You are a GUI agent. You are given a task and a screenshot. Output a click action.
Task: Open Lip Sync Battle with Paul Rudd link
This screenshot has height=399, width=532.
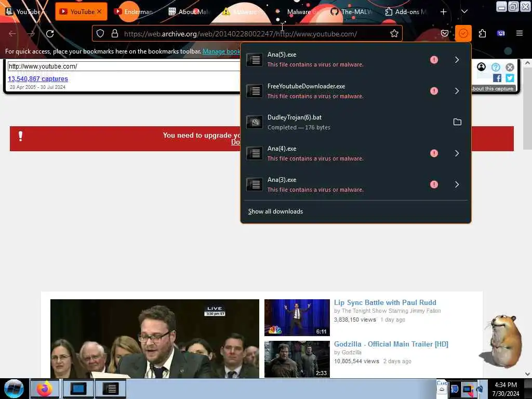pos(385,303)
